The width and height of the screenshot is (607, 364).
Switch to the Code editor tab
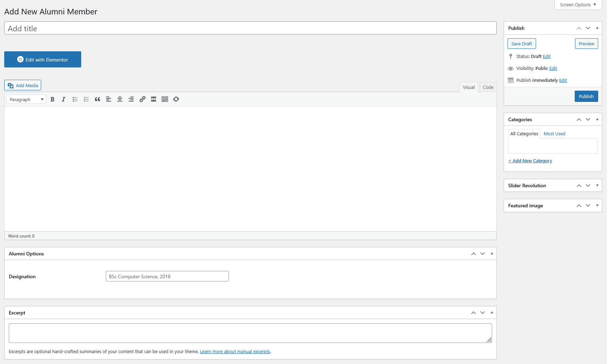point(488,87)
